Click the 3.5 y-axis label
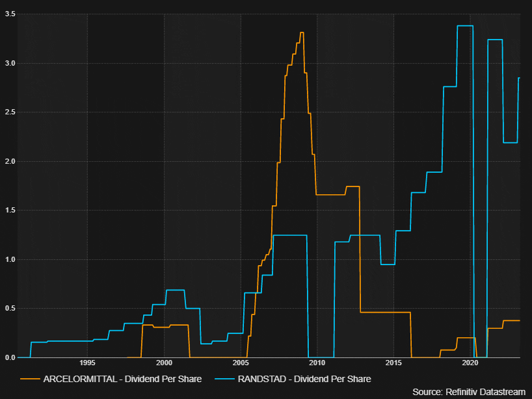The height and width of the screenshot is (399, 532). (10, 14)
